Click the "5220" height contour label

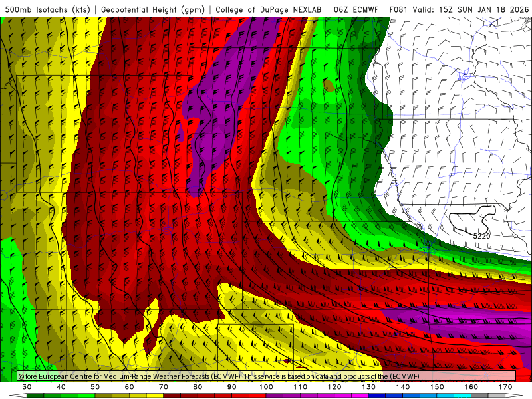coord(481,236)
